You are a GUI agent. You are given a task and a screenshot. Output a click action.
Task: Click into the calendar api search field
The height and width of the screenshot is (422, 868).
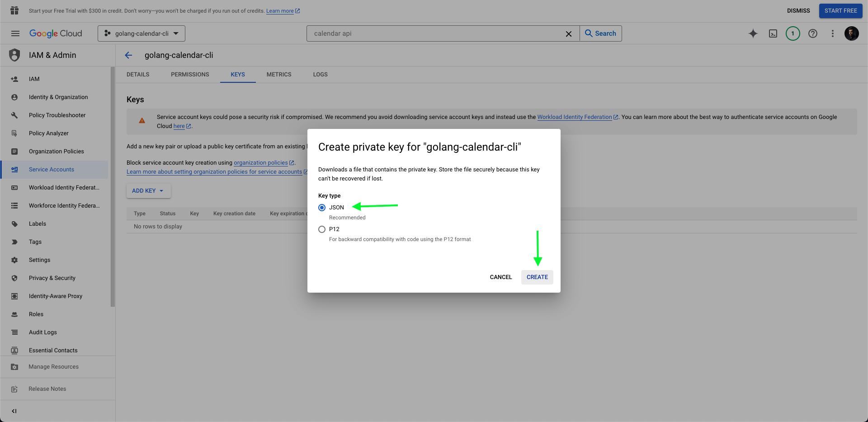436,33
